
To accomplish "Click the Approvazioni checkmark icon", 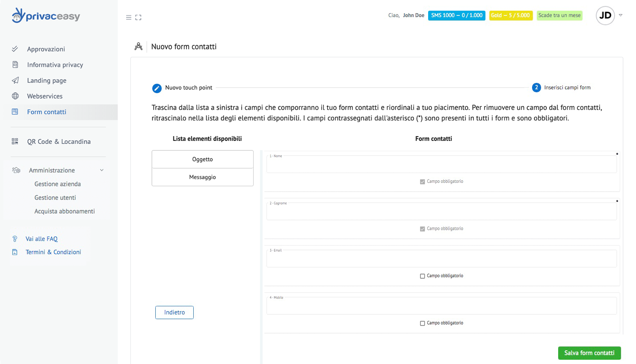I will click(x=15, y=49).
